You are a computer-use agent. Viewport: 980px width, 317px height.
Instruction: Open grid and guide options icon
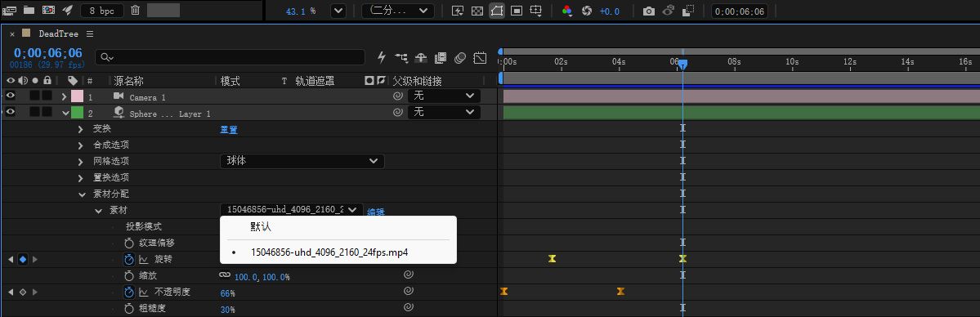[x=535, y=11]
